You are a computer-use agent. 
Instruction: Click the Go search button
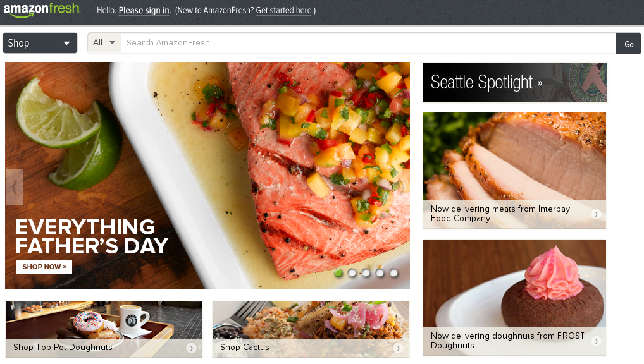tap(628, 44)
